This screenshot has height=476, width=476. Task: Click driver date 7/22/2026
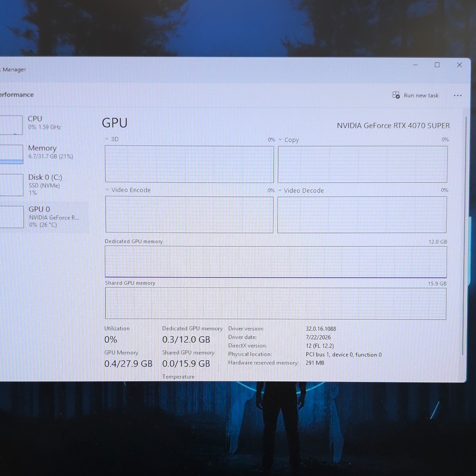(318, 337)
